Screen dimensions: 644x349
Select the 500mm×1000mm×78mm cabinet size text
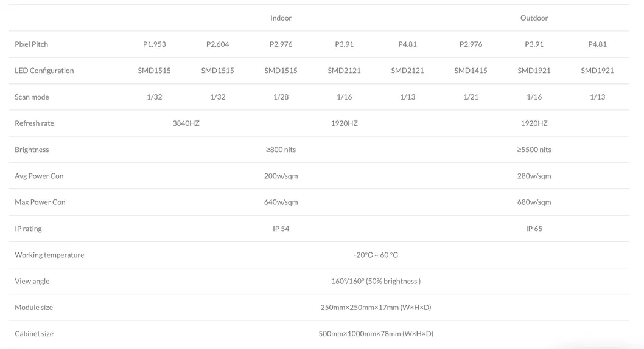376,334
